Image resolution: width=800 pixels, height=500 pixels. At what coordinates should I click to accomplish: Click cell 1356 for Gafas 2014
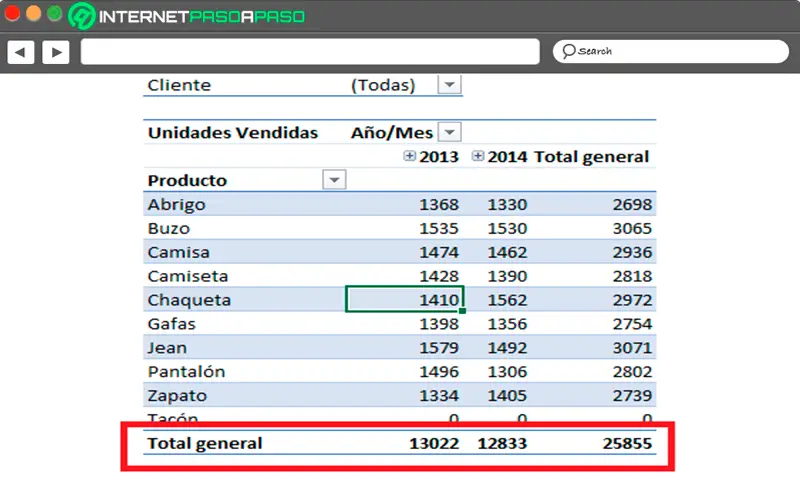[x=507, y=324]
